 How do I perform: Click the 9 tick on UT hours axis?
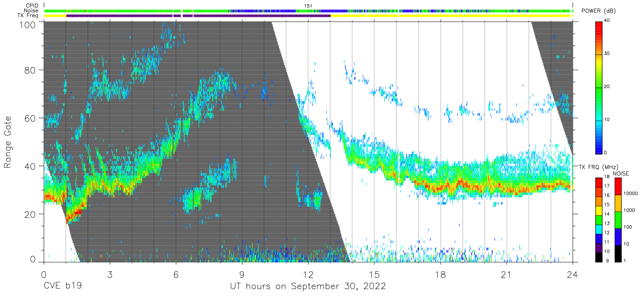pos(242,274)
